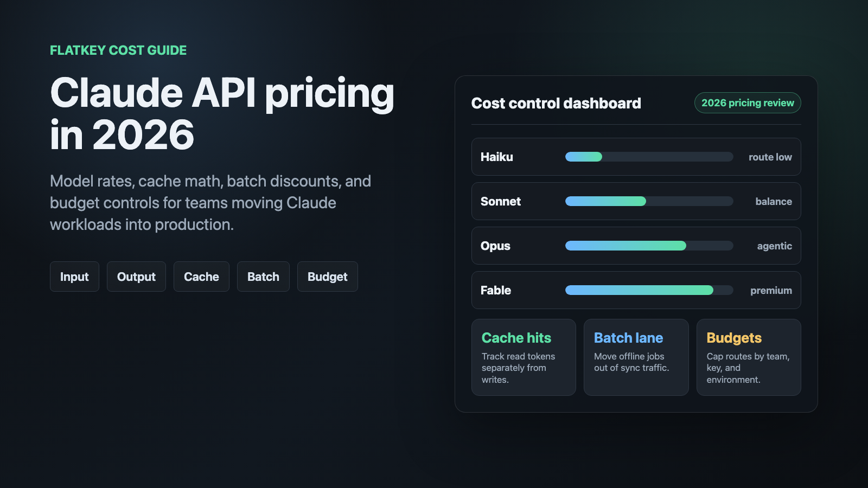This screenshot has height=488, width=868.
Task: Click the Budget tag
Action: [x=328, y=277]
